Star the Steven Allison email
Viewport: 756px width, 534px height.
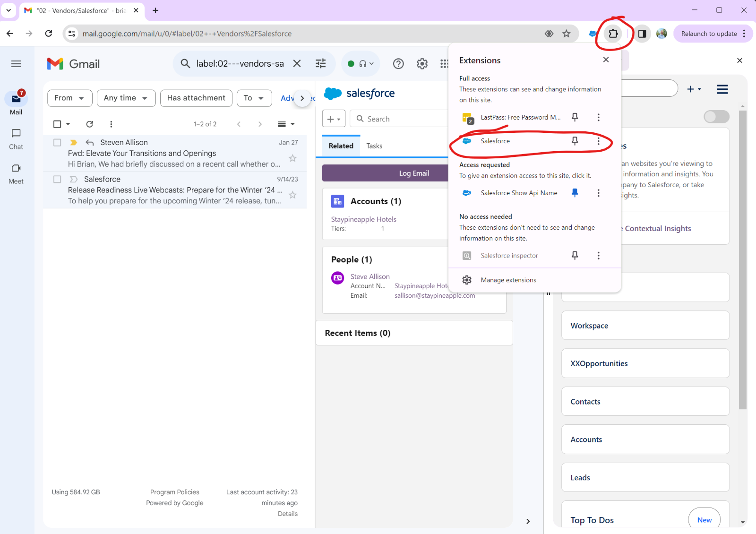[x=293, y=158]
